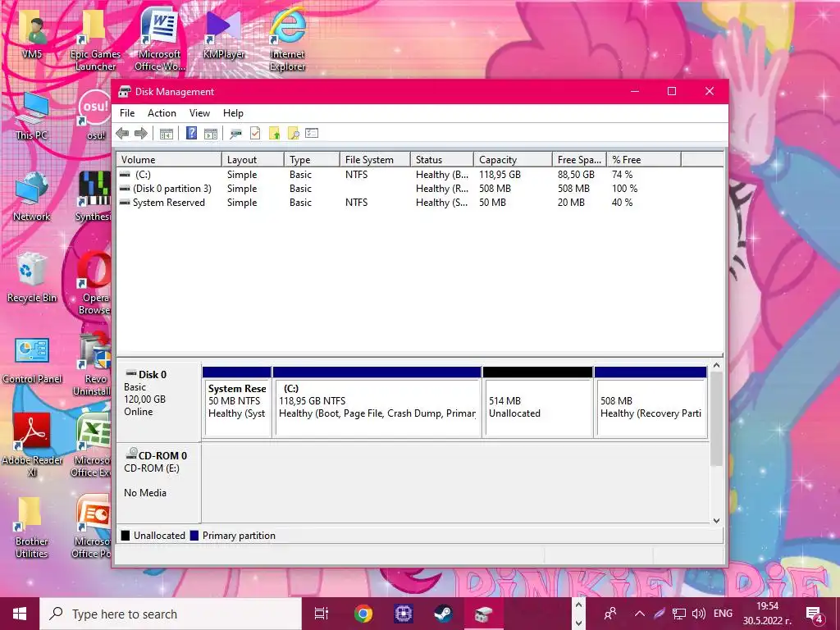Select the Recycle Bin desktop icon
Viewport: 840px width, 630px height.
(32, 278)
